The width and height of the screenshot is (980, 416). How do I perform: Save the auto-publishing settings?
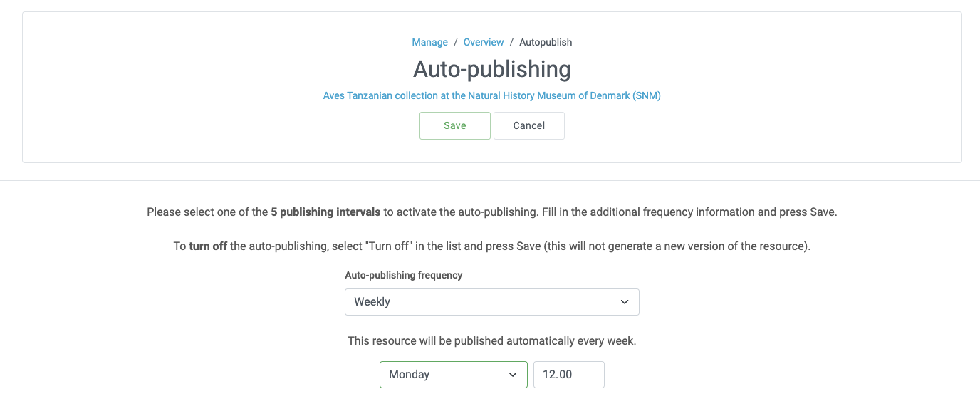(x=454, y=125)
